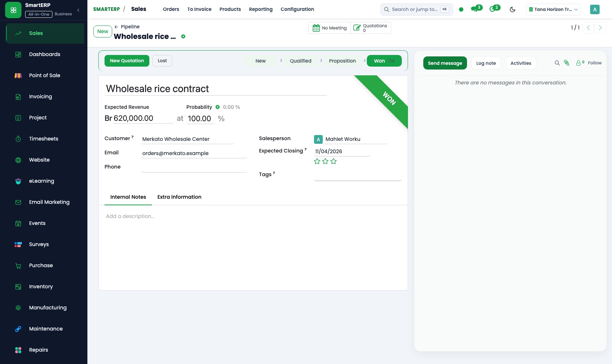Viewport: 612px width, 364px height.
Task: Open To Invoice menu
Action: [x=199, y=9]
